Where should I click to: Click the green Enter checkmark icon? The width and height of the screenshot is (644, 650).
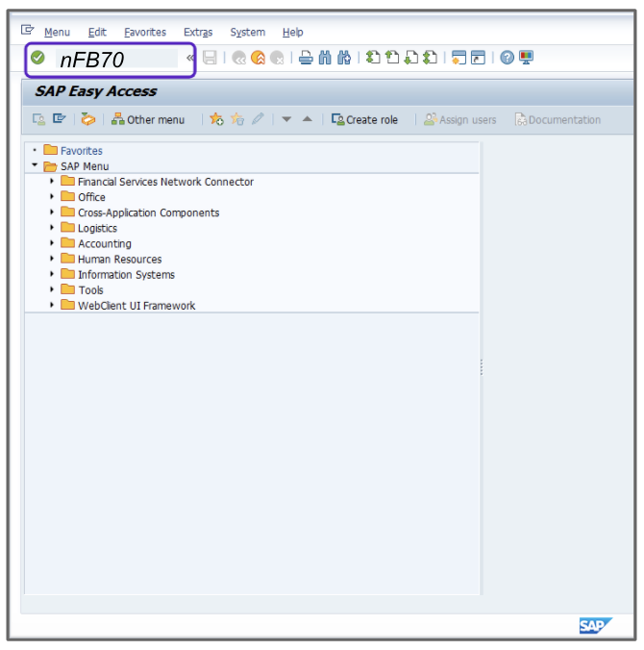pyautogui.click(x=37, y=58)
